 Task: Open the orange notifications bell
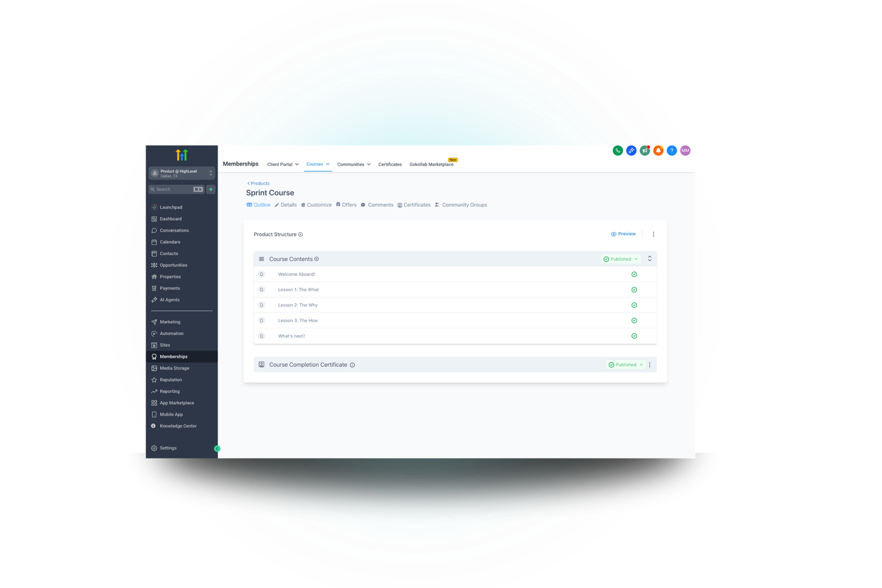coord(658,150)
